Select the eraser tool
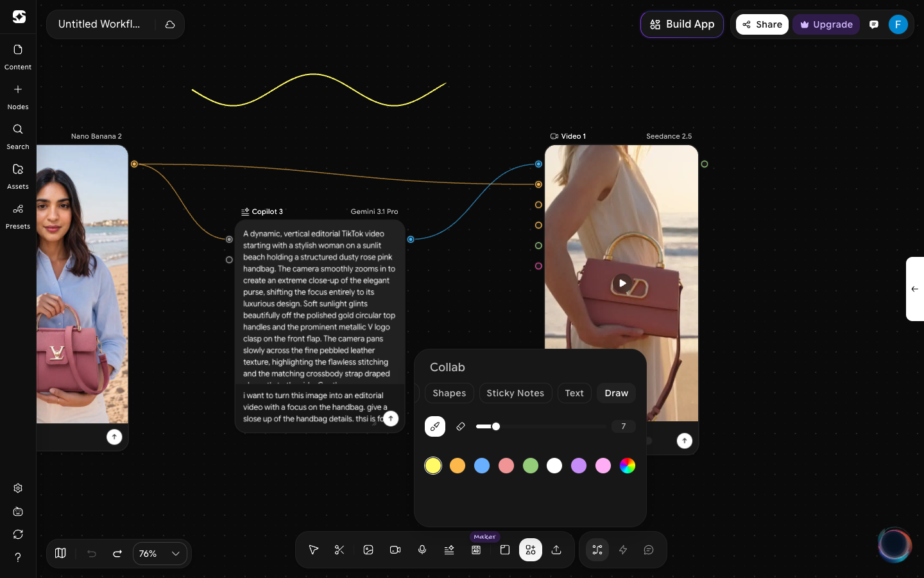 (x=461, y=426)
